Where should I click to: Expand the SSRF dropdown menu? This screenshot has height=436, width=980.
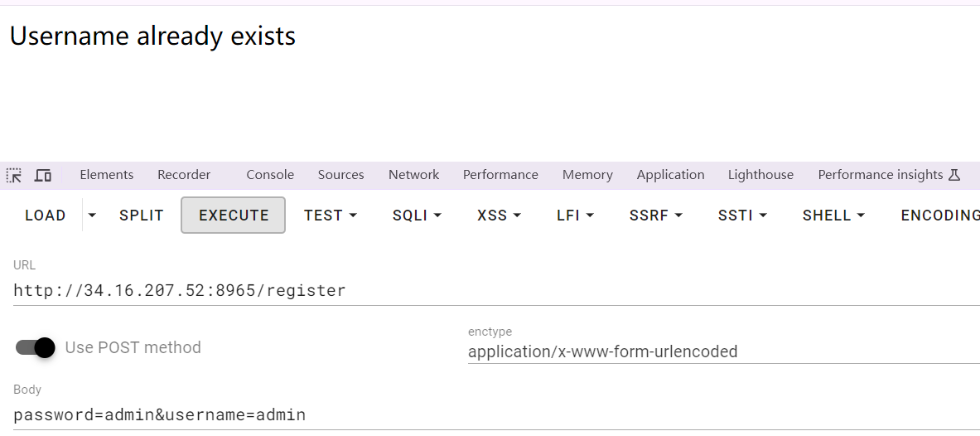(655, 216)
